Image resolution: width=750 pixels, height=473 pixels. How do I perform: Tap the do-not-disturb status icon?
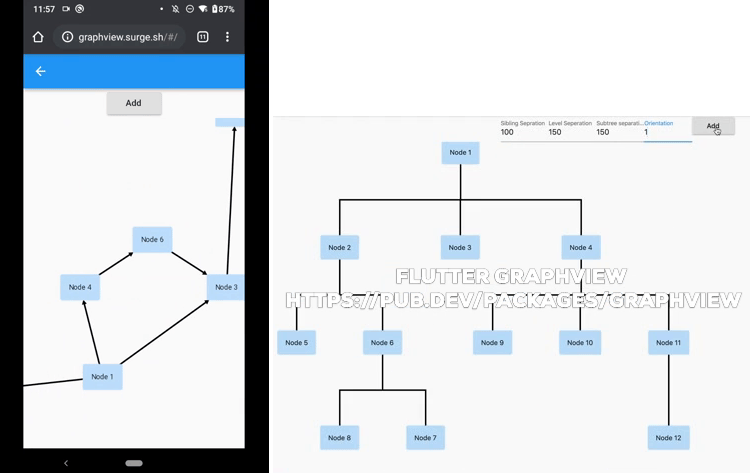pos(190,9)
